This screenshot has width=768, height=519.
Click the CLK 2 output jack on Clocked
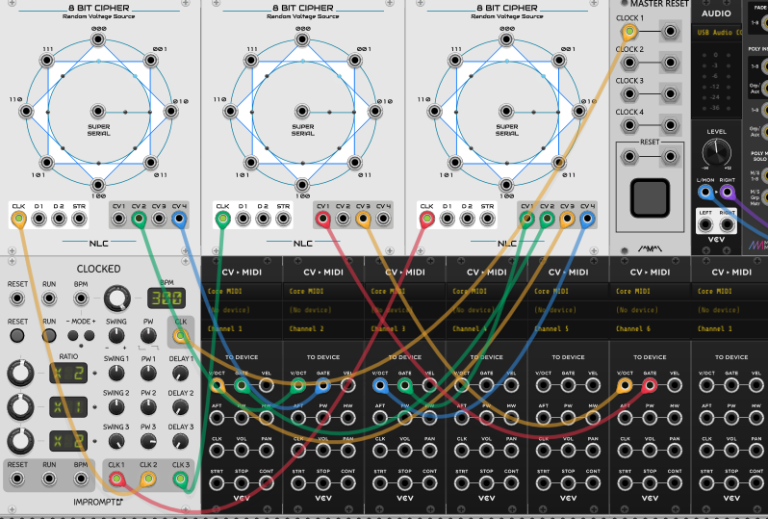(148, 478)
